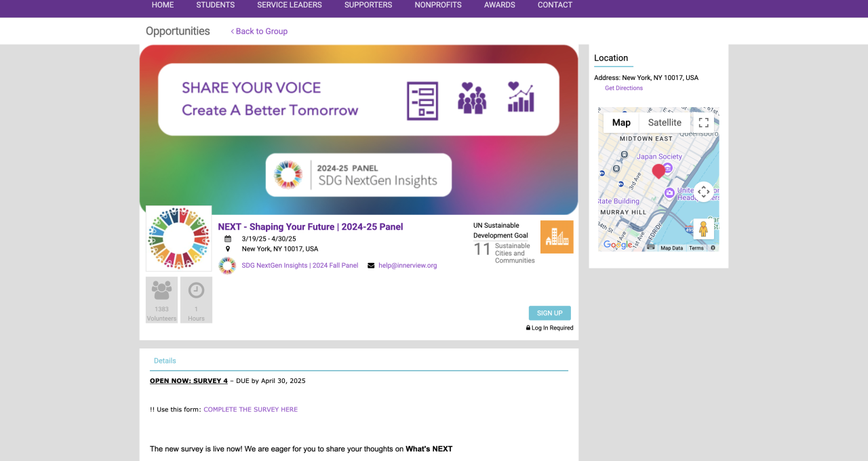Click the small SDG wheel icon beside group link
This screenshot has height=461, width=868.
(227, 266)
